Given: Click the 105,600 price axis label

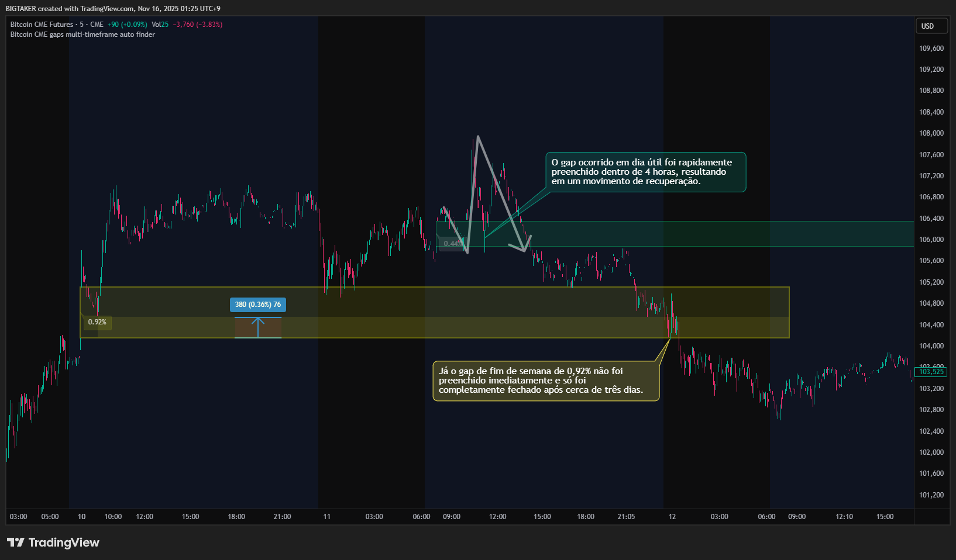Looking at the screenshot, I should point(931,261).
